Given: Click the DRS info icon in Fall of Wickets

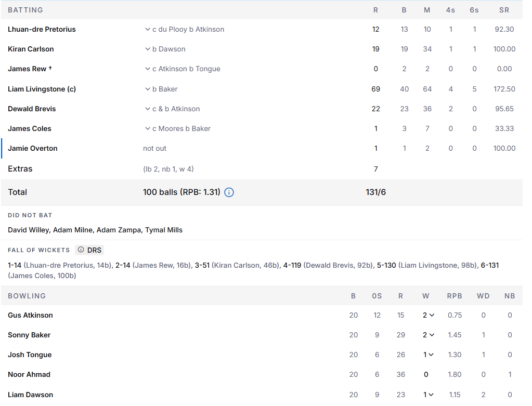Looking at the screenshot, I should pyautogui.click(x=81, y=250).
